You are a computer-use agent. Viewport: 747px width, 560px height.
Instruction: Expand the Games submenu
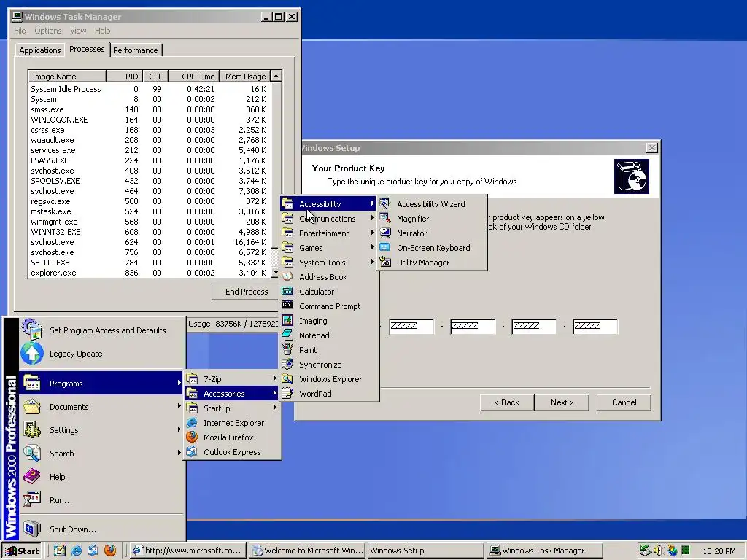329,248
